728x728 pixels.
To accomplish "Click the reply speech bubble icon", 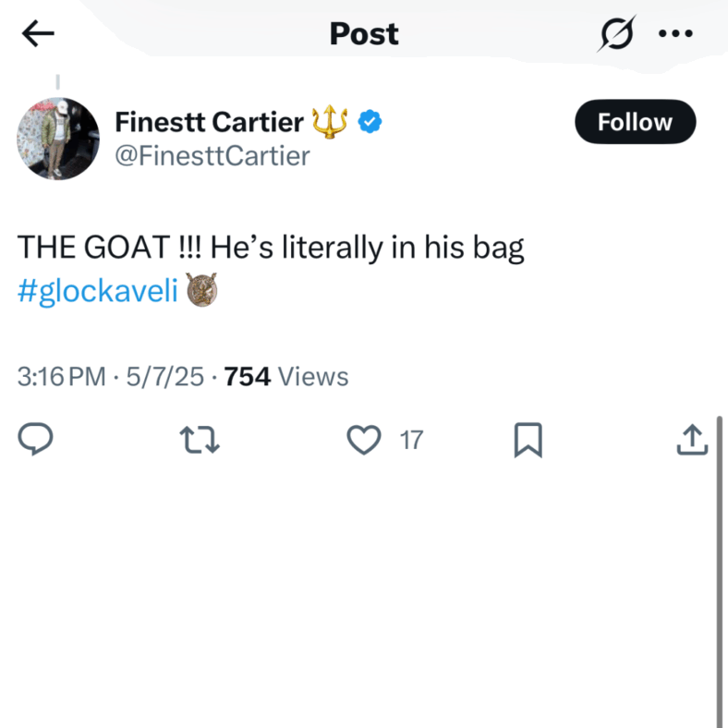I will pyautogui.click(x=35, y=439).
